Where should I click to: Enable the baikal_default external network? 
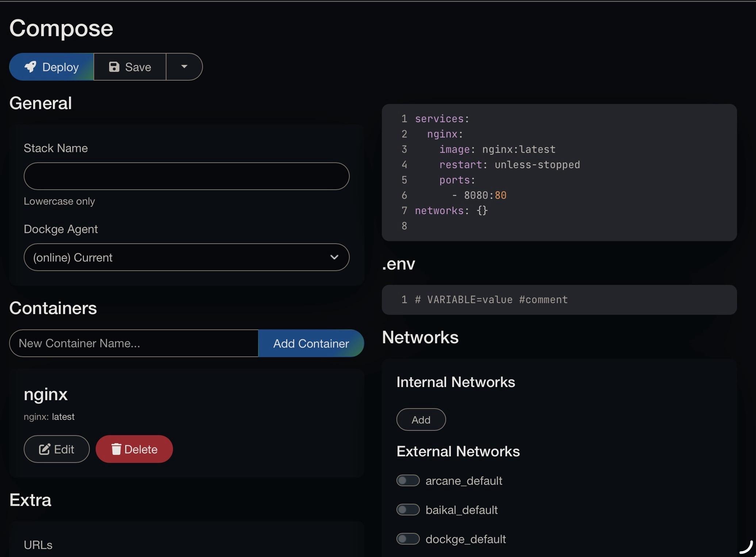(408, 510)
